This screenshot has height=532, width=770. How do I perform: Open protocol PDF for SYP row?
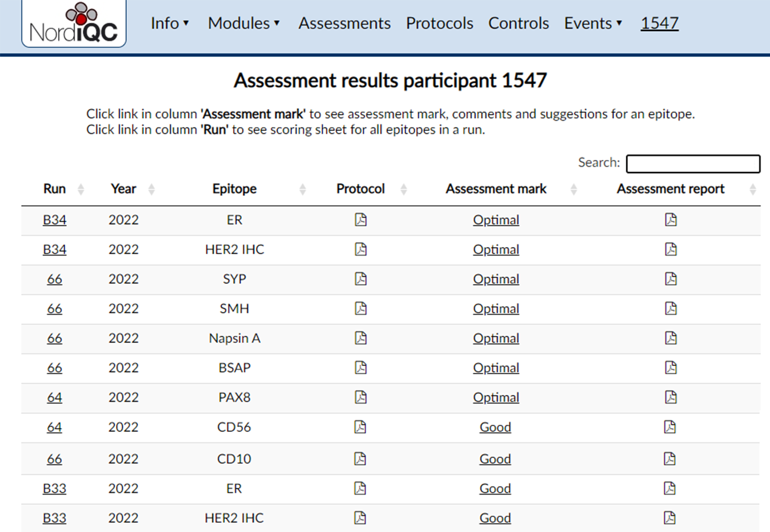(361, 279)
